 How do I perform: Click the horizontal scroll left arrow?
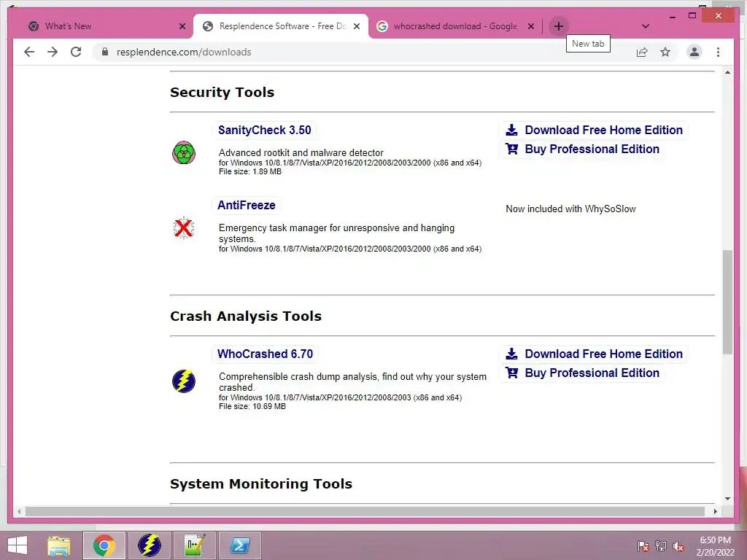(x=19, y=511)
